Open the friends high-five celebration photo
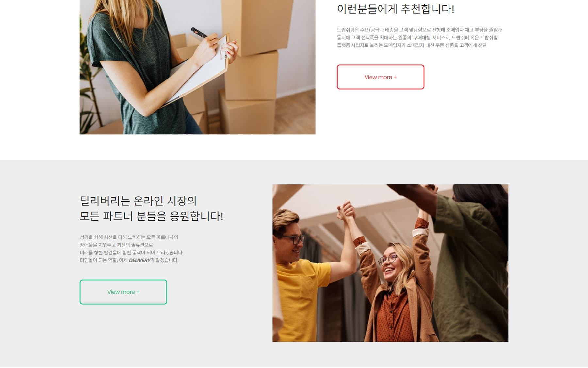Viewport: 588px width, 368px height. coord(390,263)
